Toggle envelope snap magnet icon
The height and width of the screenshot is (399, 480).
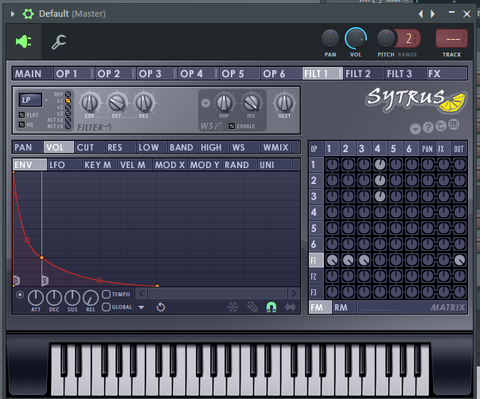tap(271, 307)
